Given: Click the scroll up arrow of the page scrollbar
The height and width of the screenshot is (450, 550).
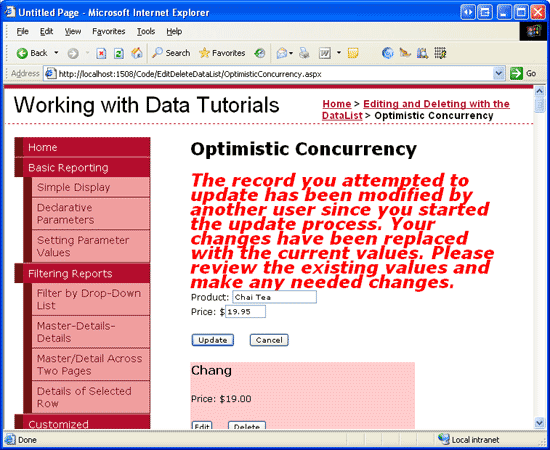Looking at the screenshot, I should (x=539, y=91).
